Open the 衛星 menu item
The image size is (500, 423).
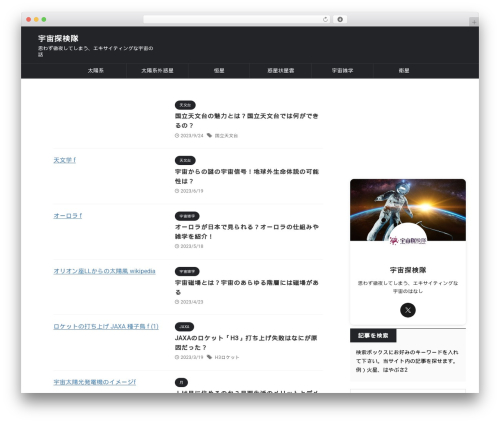coord(404,71)
